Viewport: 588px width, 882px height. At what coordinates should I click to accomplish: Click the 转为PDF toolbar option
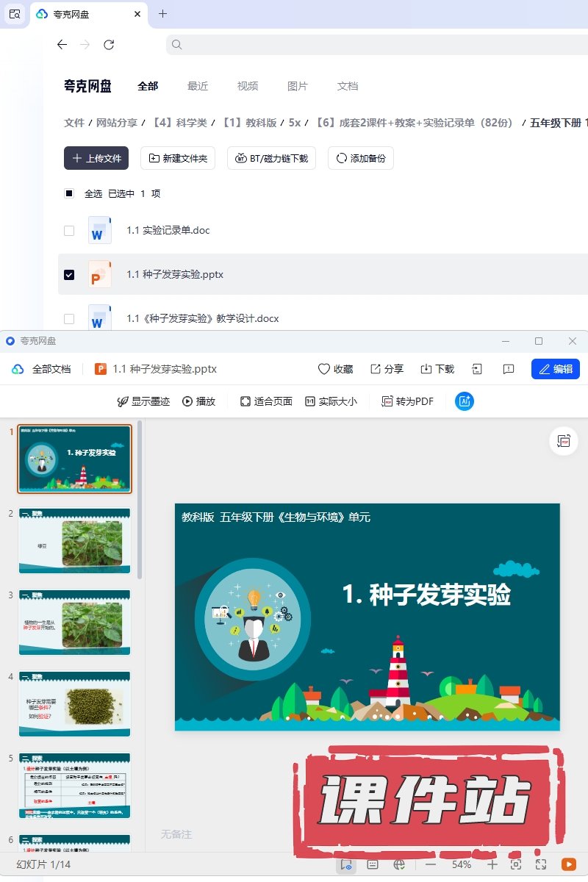coord(407,401)
